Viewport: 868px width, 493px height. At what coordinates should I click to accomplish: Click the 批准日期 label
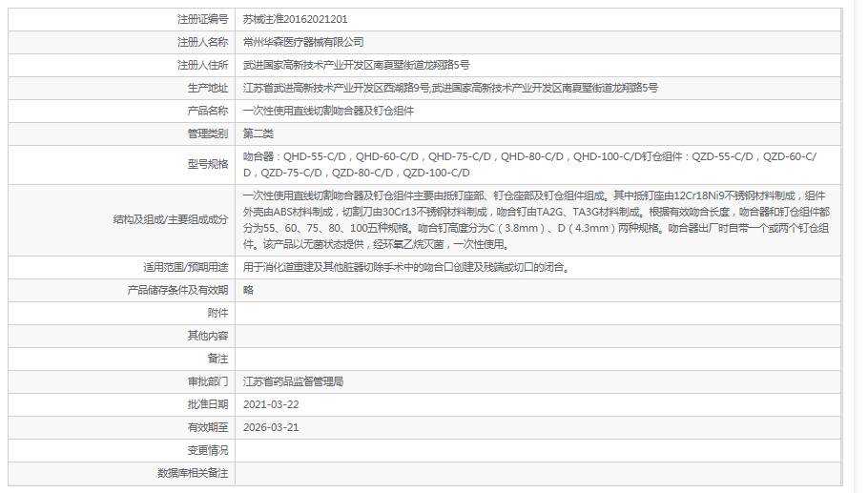click(x=208, y=404)
